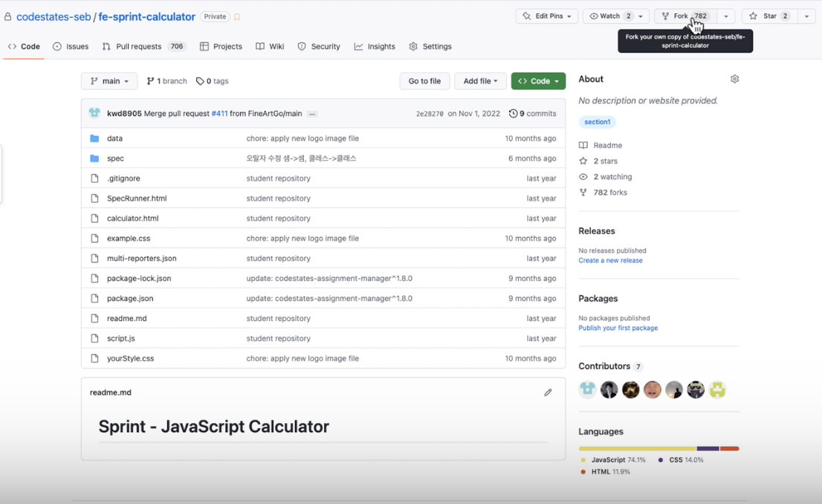This screenshot has height=504, width=822.
Task: Click the last green contributor avatar
Action: click(717, 389)
